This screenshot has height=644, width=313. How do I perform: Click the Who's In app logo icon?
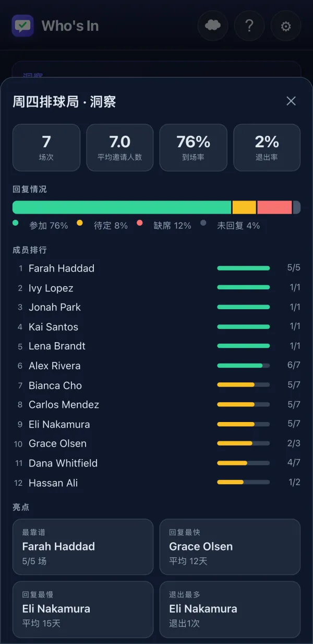[23, 26]
